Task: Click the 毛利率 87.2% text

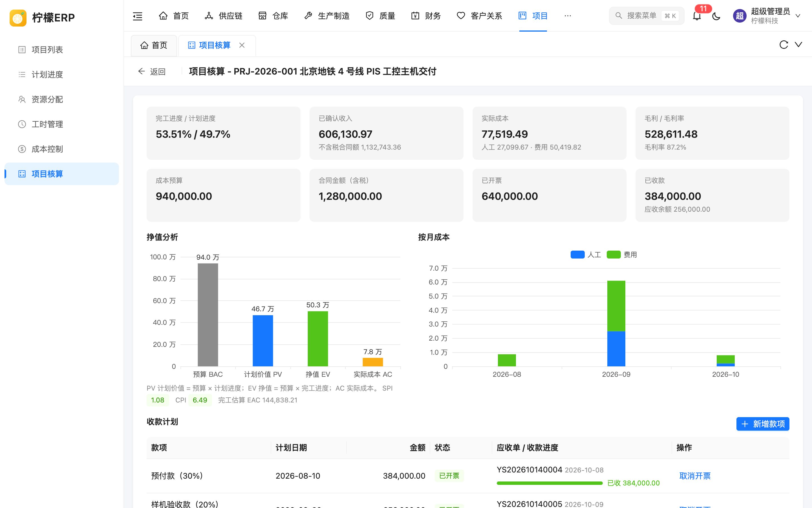Action: click(x=665, y=147)
